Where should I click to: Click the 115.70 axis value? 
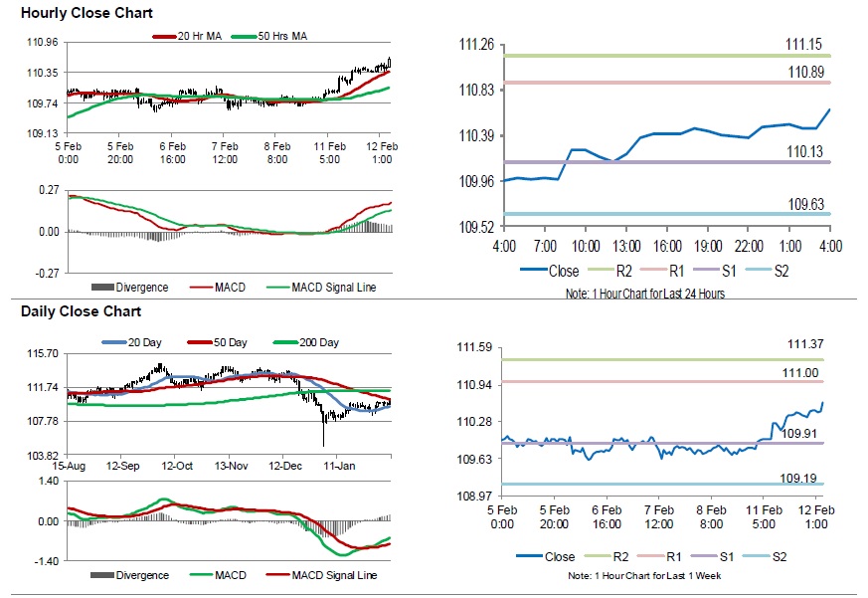click(42, 353)
